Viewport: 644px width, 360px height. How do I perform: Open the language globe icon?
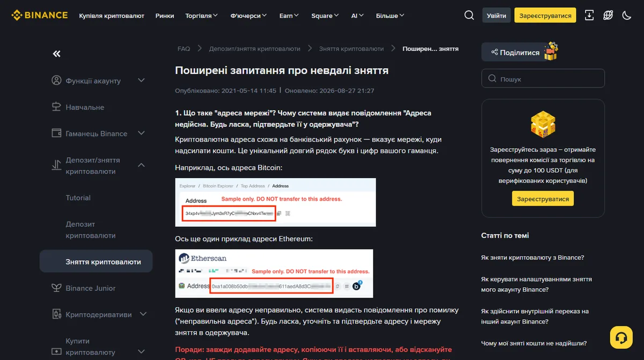click(x=608, y=16)
